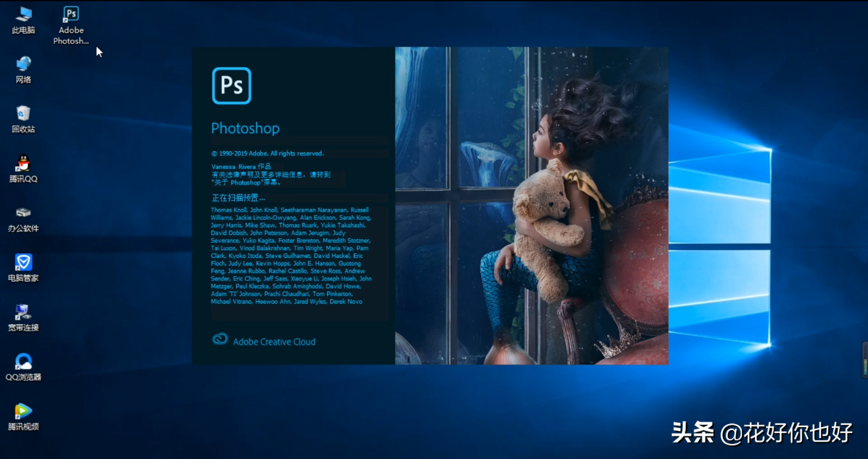Select the 腾讯视频 desktop icon
The image size is (868, 459).
[x=24, y=417]
